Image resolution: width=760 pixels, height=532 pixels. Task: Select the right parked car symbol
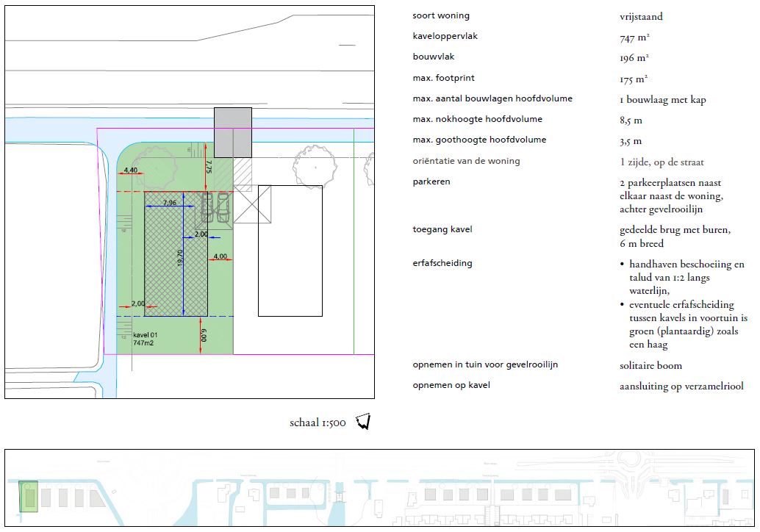coord(223,207)
